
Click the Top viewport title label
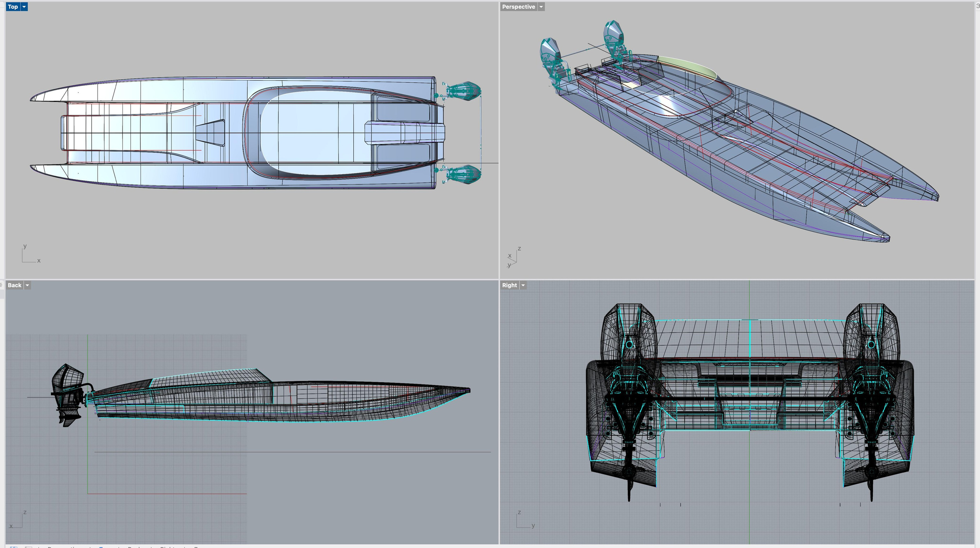tap(13, 7)
